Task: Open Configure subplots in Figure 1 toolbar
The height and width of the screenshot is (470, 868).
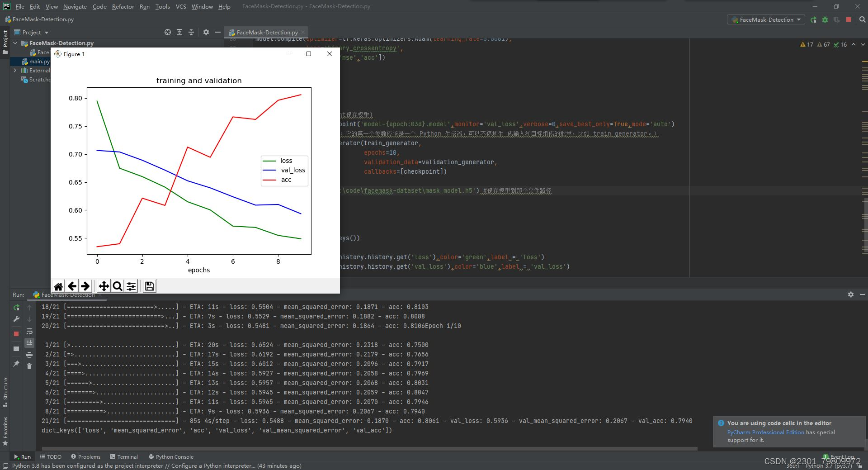Action: click(x=131, y=286)
